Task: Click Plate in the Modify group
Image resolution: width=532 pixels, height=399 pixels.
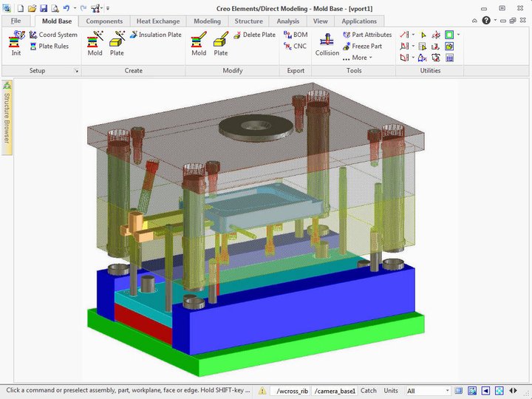Action: (221, 43)
